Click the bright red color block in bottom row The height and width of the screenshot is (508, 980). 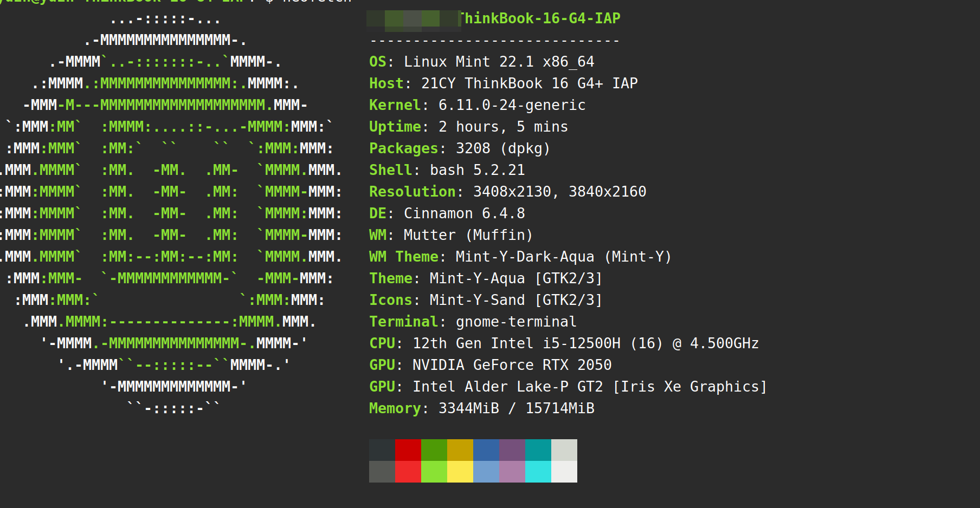click(x=408, y=472)
